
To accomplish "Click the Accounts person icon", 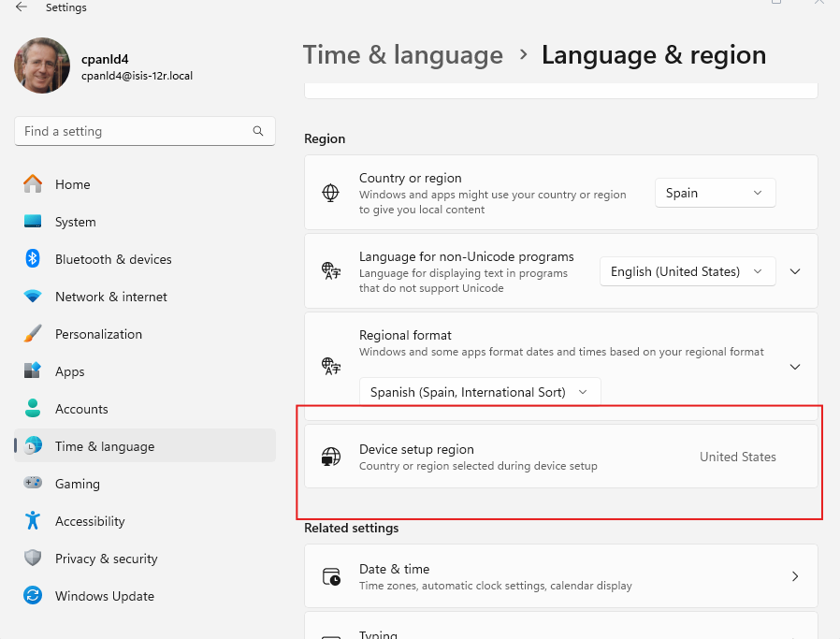I will pyautogui.click(x=33, y=408).
